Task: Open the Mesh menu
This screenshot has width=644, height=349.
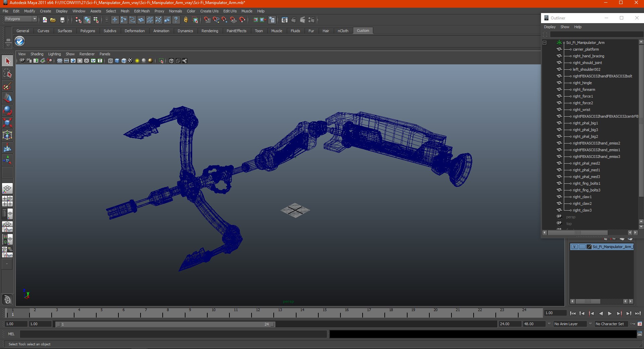Action: coord(125,11)
